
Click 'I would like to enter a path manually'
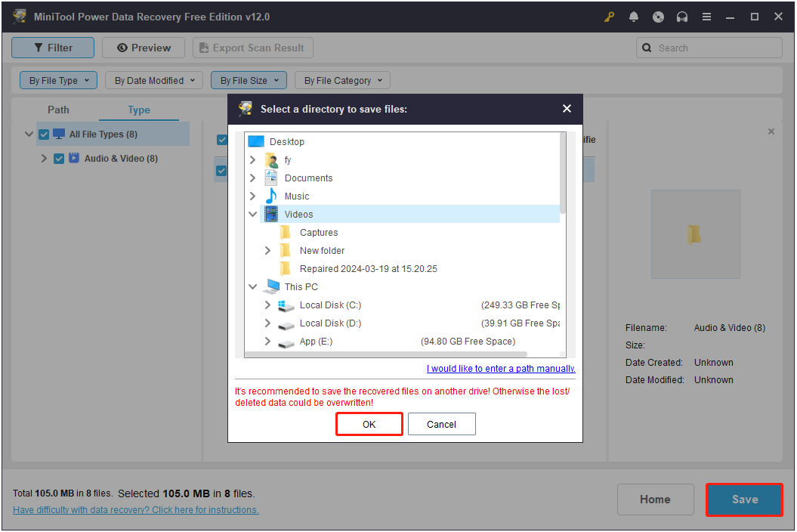[x=501, y=369]
